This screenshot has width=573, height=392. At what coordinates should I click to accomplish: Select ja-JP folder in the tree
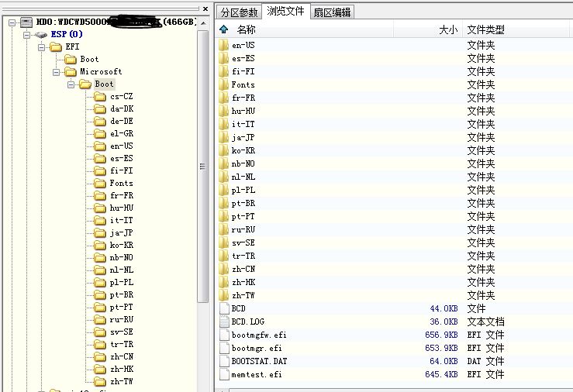(x=121, y=233)
